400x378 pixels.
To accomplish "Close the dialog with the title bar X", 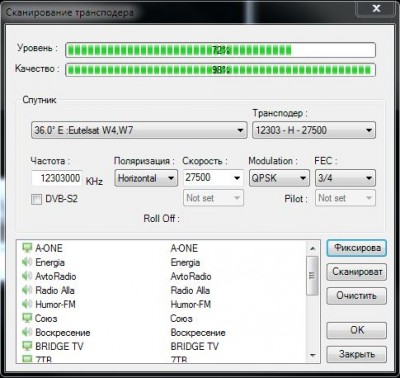I will [376, 8].
